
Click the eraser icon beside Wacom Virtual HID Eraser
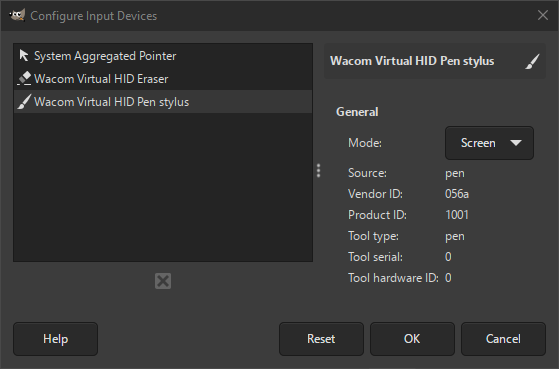(x=24, y=78)
